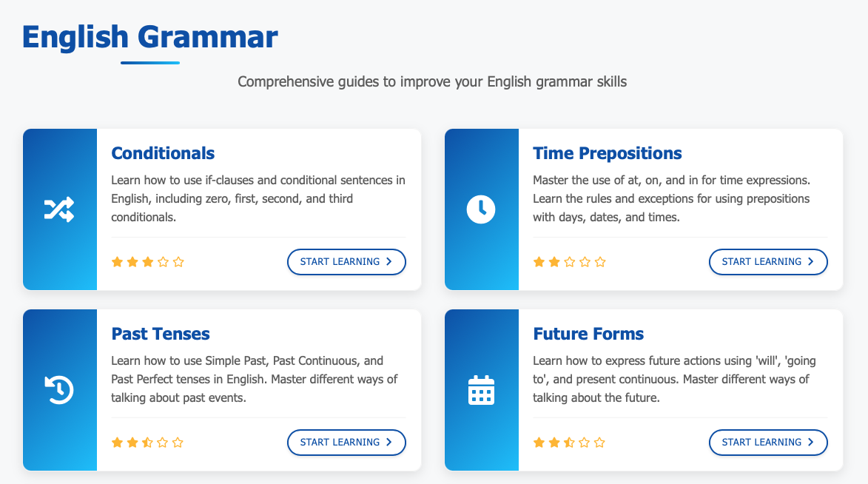Click the history icon on Past Tenses card
The image size is (868, 484).
pyautogui.click(x=59, y=390)
